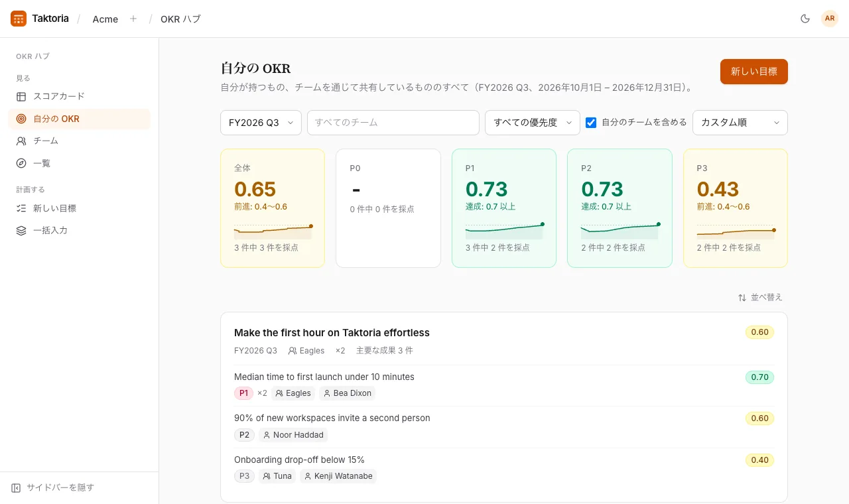Open "Onboarding drop-off below 15%" key result
849x504 pixels.
tap(299, 460)
